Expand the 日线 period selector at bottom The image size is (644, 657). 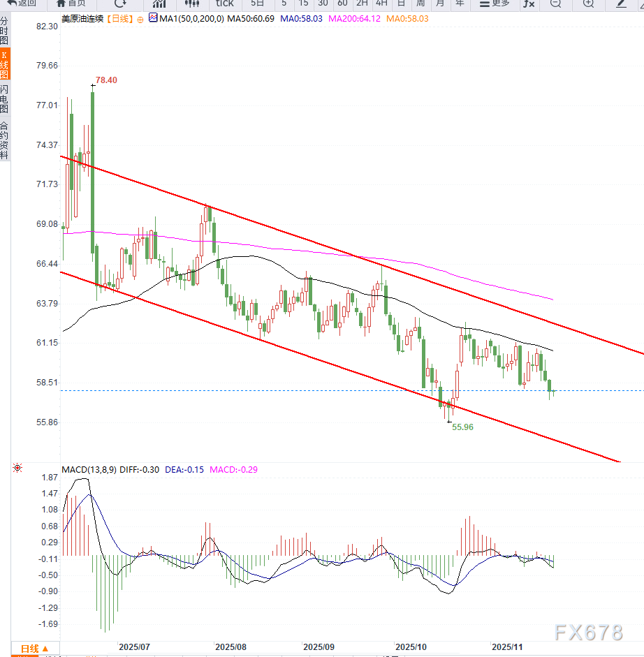click(35, 648)
